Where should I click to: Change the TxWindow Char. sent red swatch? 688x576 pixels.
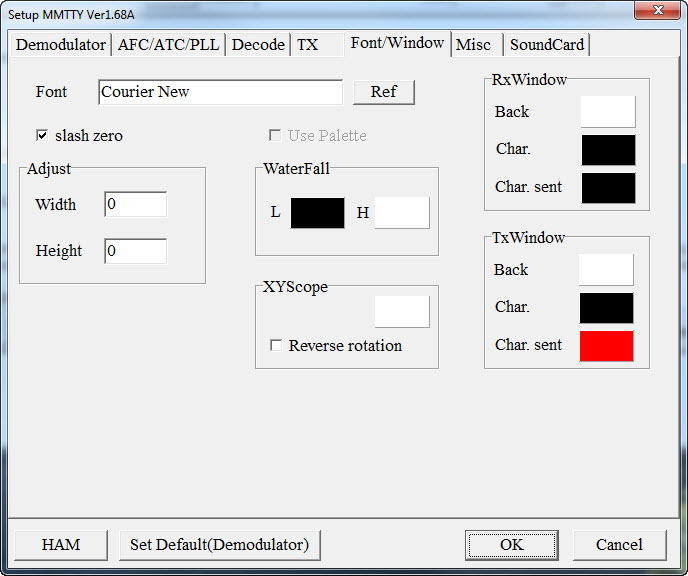(x=607, y=345)
